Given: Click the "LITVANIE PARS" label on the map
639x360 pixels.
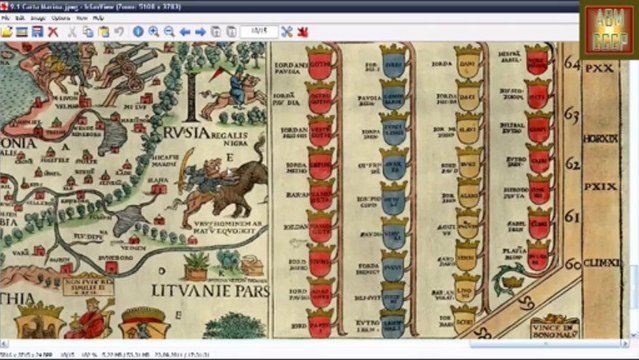Looking at the screenshot, I should 211,291.
